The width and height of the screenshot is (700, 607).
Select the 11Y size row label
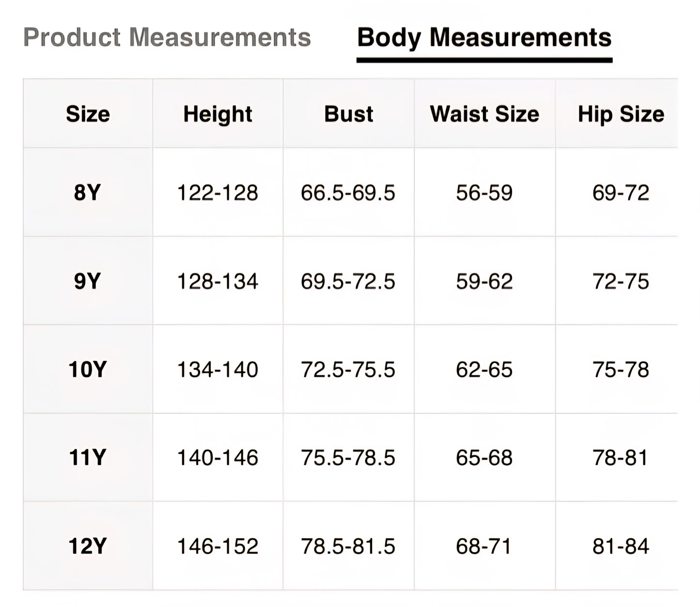point(87,458)
